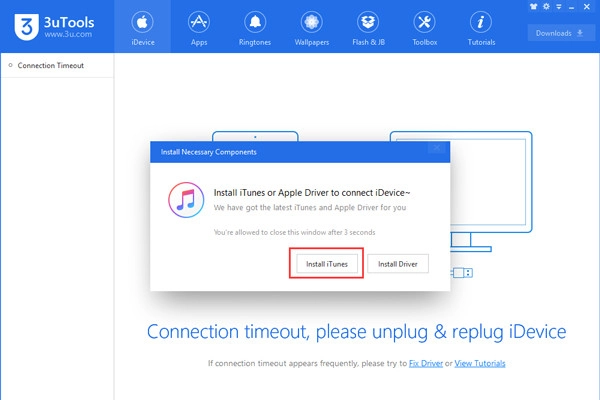Screen dimensions: 600x400
Task: Open the Toolbox tools icon
Action: pos(424,27)
